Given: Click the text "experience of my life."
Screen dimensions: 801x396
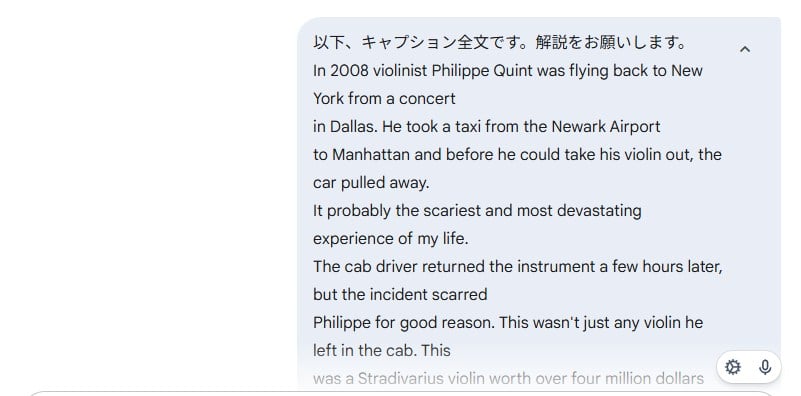Looking at the screenshot, I should [391, 239].
